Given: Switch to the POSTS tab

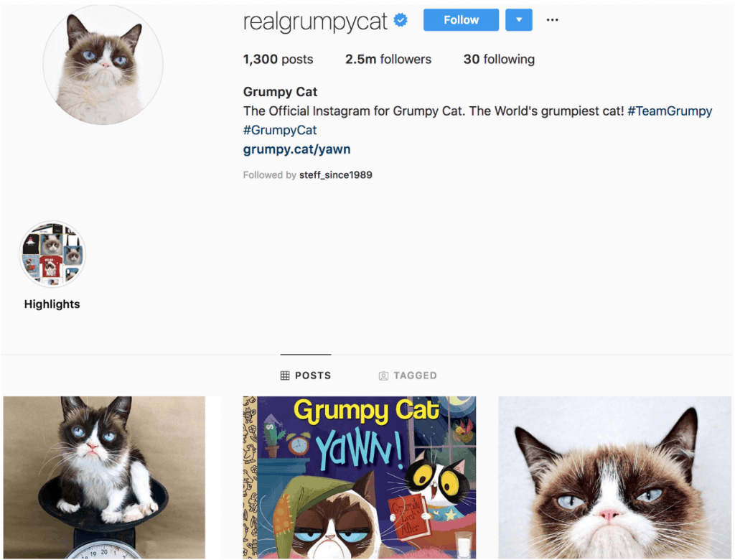Looking at the screenshot, I should [x=306, y=375].
